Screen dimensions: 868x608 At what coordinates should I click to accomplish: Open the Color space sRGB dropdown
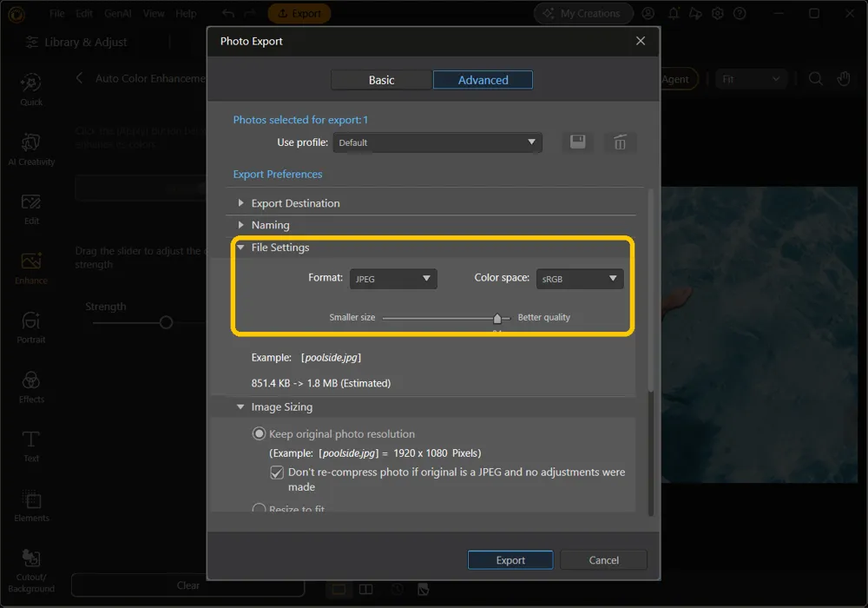click(x=580, y=279)
